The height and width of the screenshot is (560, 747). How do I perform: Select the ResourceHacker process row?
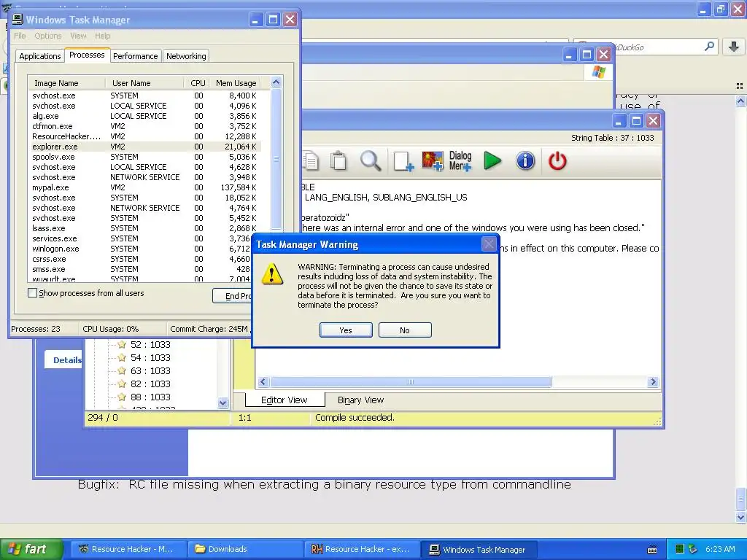[145, 136]
